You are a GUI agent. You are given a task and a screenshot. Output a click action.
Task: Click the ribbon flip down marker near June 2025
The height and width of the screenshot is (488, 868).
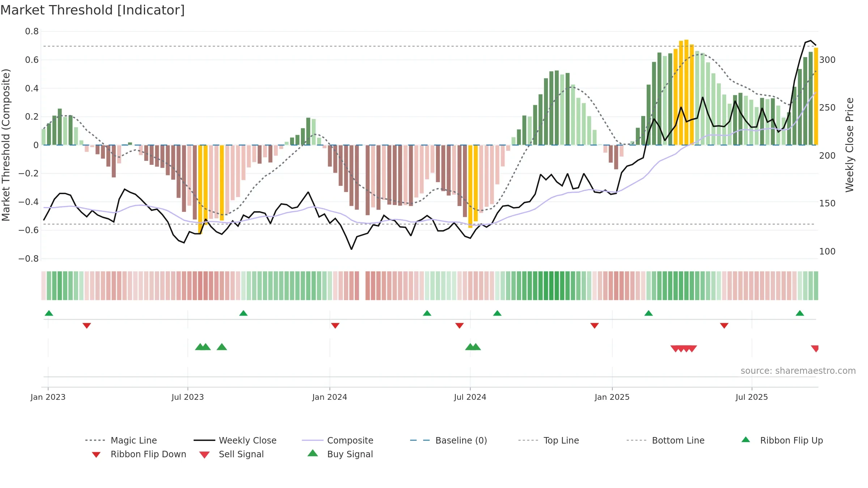coord(724,326)
